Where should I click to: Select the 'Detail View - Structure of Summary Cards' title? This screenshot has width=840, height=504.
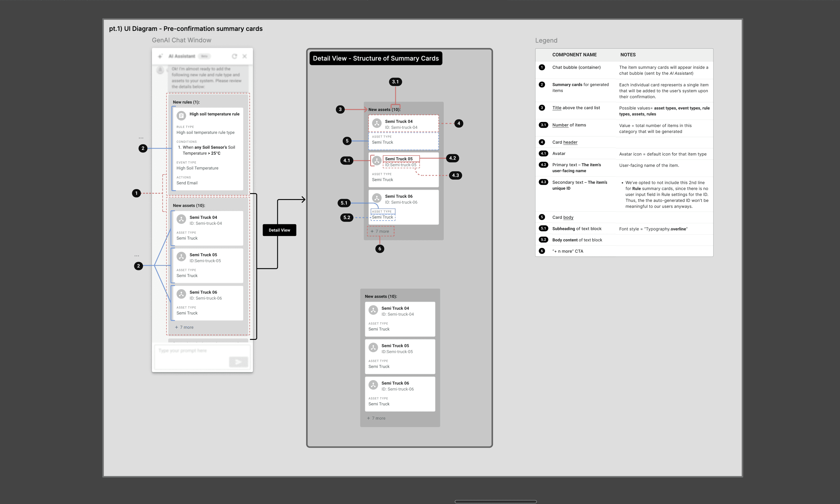(x=376, y=58)
